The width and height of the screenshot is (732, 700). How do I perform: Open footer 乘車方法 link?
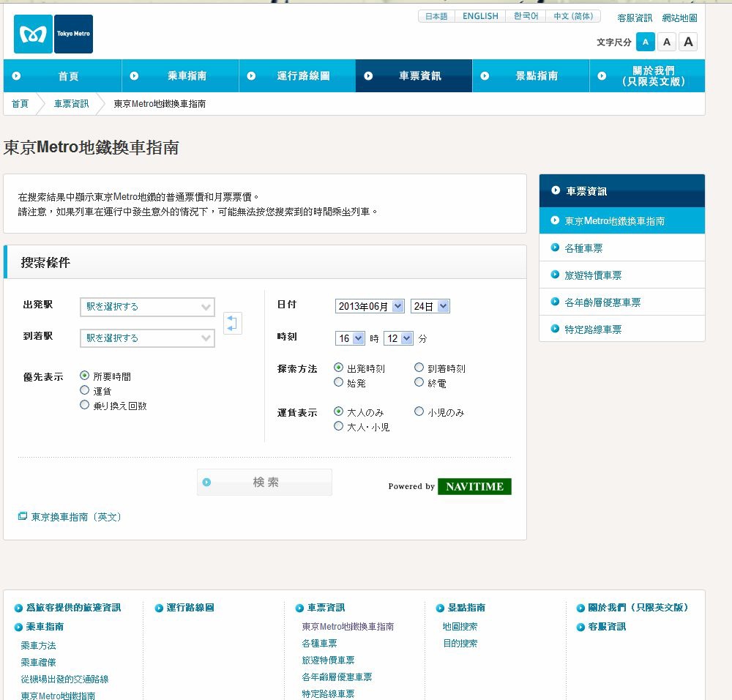point(38,645)
